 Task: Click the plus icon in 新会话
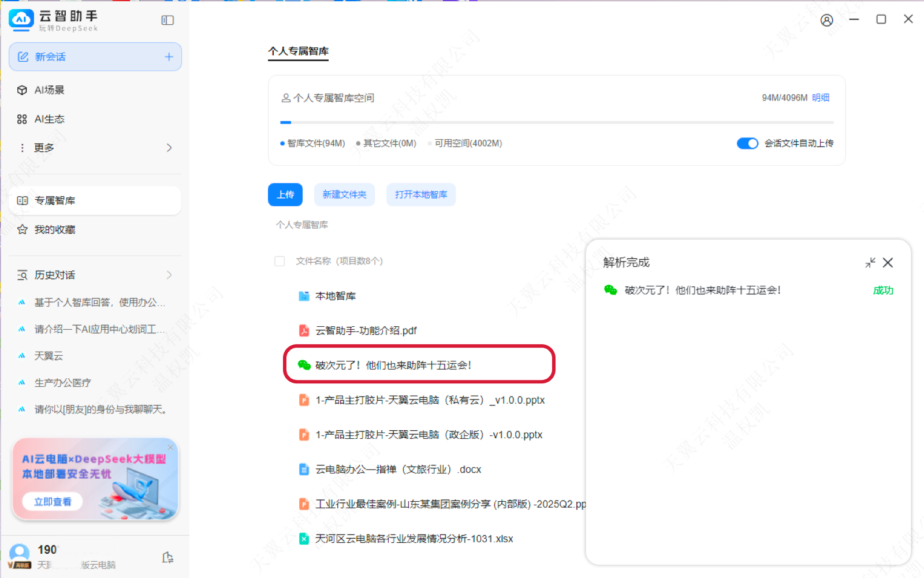(169, 57)
